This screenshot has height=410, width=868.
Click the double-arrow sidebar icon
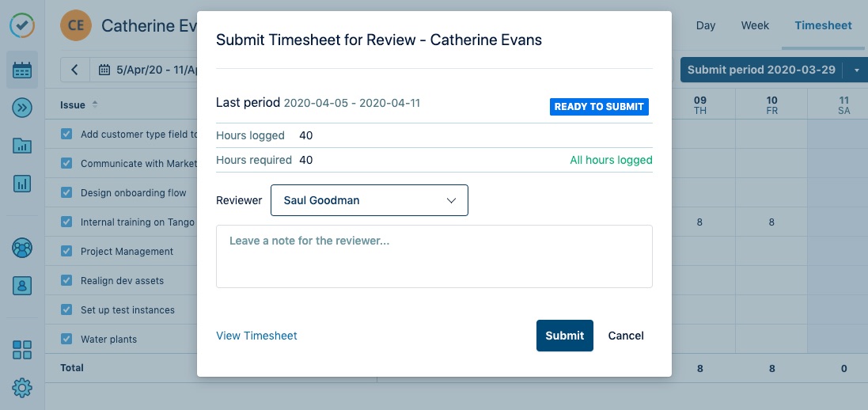pyautogui.click(x=22, y=108)
